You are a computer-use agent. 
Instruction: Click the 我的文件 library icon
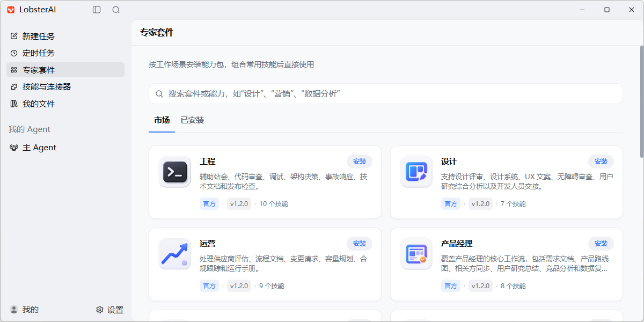pos(14,104)
